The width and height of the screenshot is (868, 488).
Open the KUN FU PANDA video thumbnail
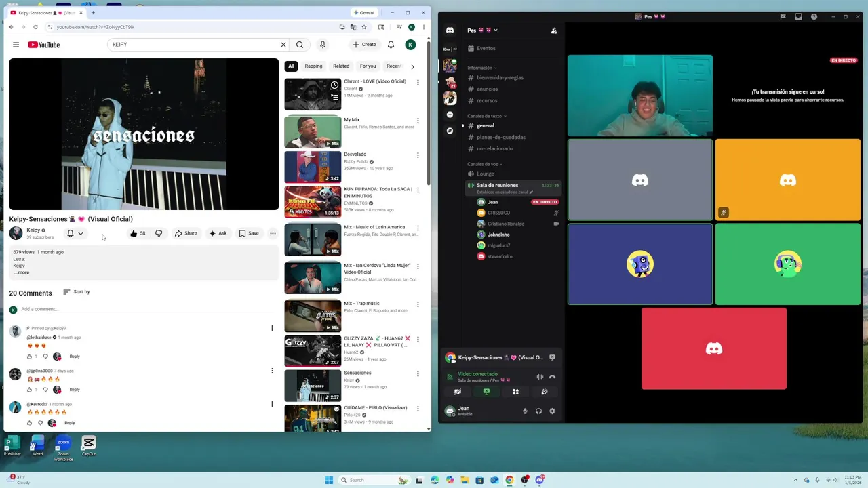pyautogui.click(x=313, y=201)
